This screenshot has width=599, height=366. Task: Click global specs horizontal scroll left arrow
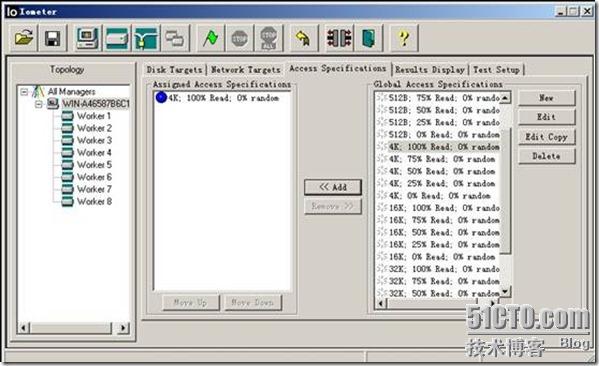(381, 303)
